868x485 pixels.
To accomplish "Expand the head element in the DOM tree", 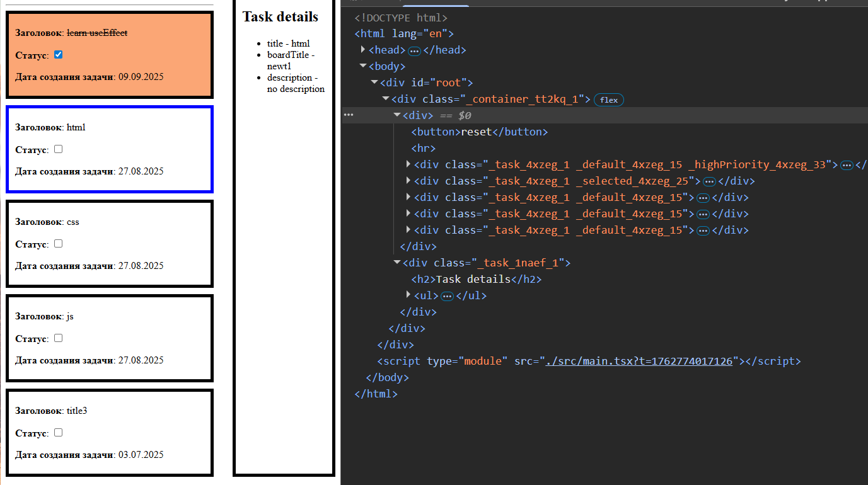I will click(363, 50).
